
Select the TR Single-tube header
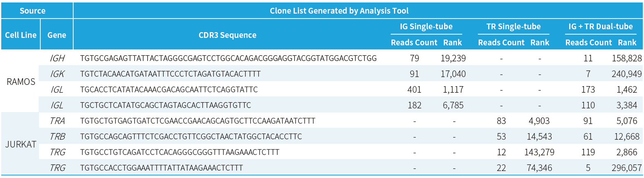pyautogui.click(x=513, y=27)
